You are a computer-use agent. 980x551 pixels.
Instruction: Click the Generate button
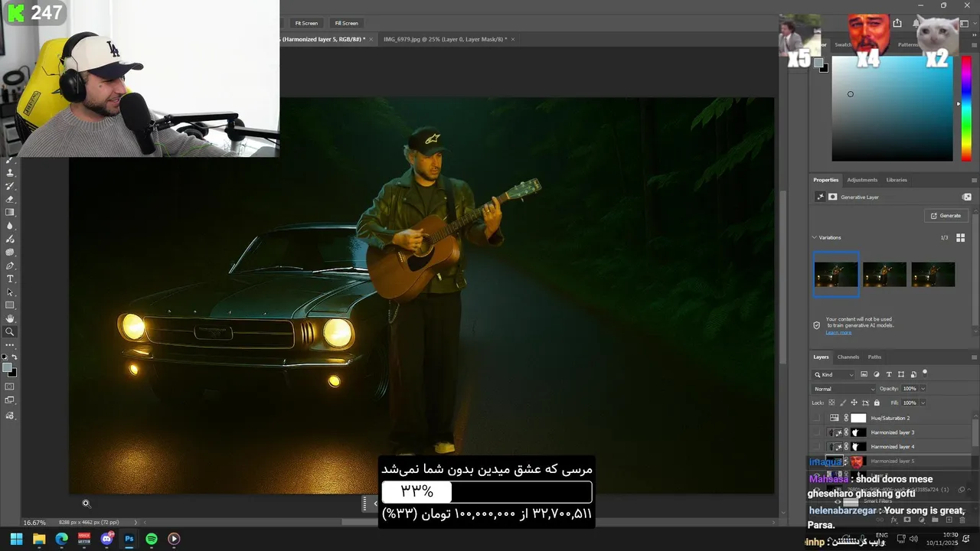click(x=946, y=216)
